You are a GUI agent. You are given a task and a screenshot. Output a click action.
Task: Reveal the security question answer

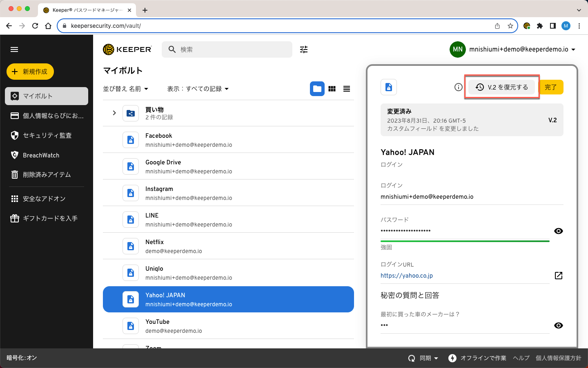pos(558,325)
